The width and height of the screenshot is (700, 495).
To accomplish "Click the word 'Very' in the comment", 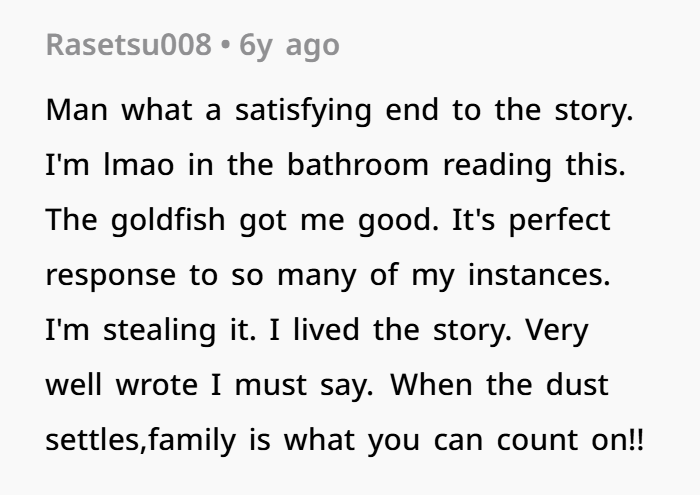I will 556,332.
